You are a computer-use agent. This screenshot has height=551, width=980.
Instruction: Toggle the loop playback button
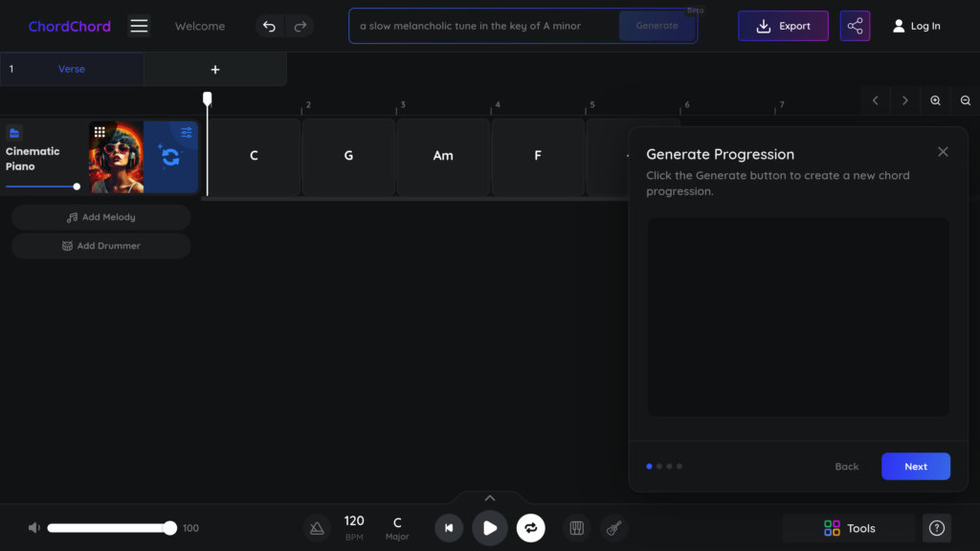pos(530,528)
